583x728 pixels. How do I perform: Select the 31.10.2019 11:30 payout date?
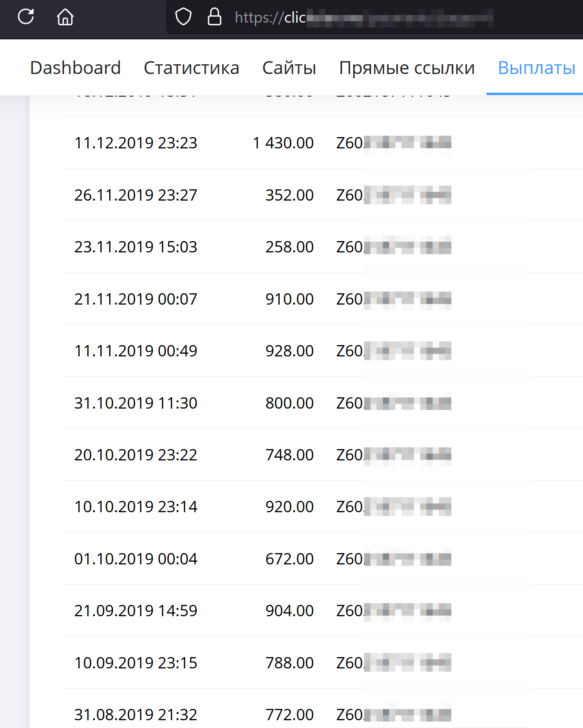click(136, 403)
